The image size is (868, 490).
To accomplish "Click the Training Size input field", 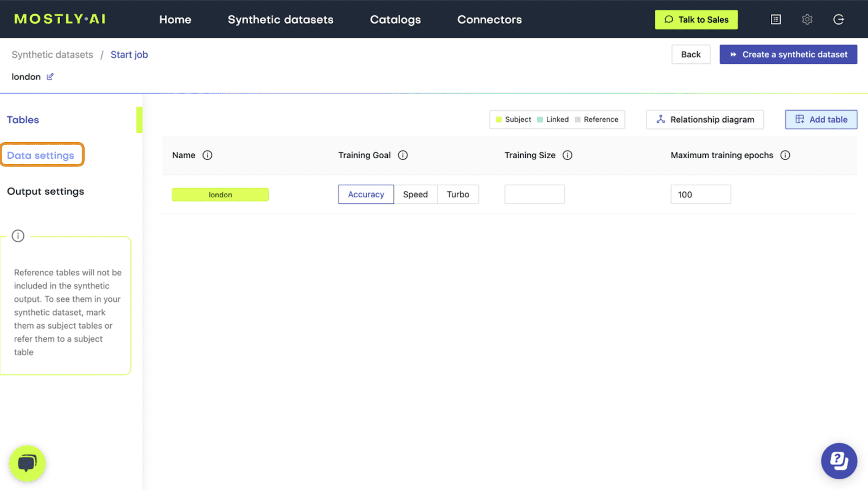I will click(534, 195).
